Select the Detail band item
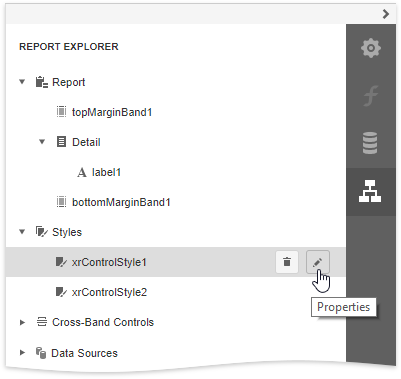 pos(86,142)
